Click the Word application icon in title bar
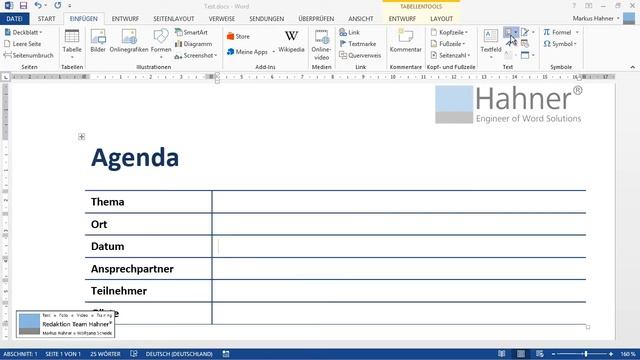 (x=9, y=6)
